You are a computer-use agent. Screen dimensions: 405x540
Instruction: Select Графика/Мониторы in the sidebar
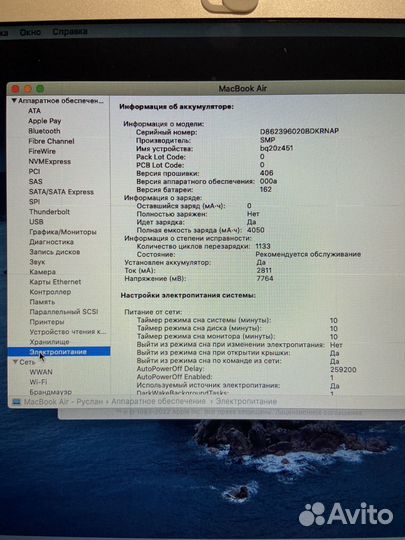tap(63, 232)
